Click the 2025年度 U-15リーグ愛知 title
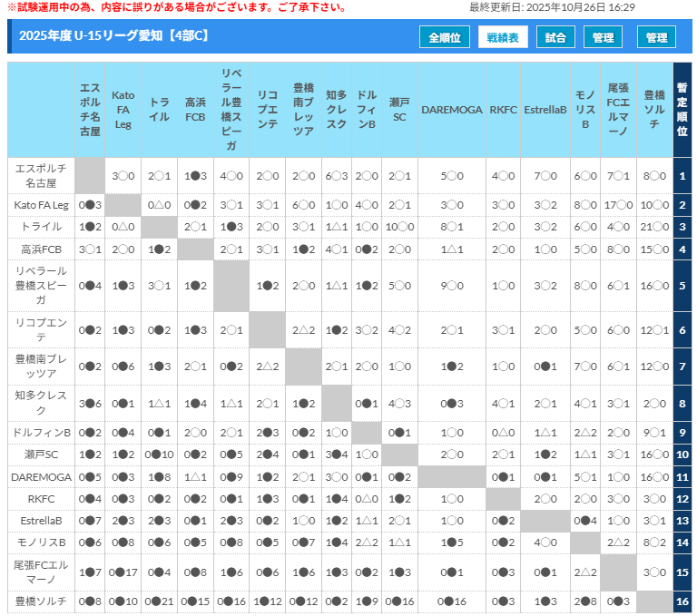This screenshot has width=697, height=616. coord(113,35)
